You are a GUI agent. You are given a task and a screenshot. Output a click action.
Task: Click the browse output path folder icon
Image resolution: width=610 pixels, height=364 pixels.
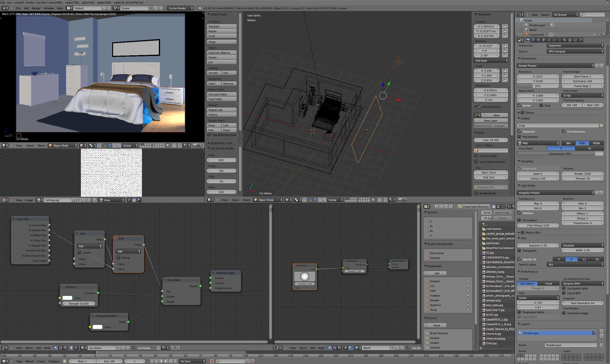pos(601,125)
